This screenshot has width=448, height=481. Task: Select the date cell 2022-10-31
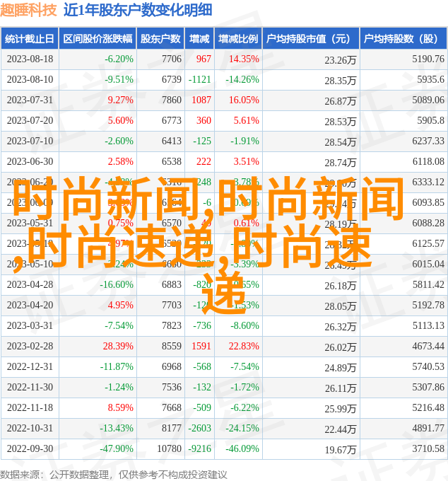[x=30, y=429]
